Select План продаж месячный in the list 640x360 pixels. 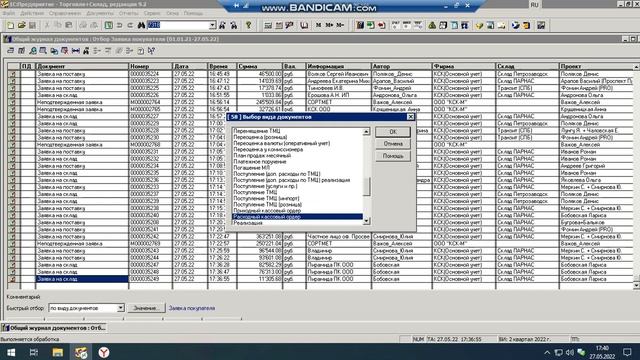(x=262, y=156)
